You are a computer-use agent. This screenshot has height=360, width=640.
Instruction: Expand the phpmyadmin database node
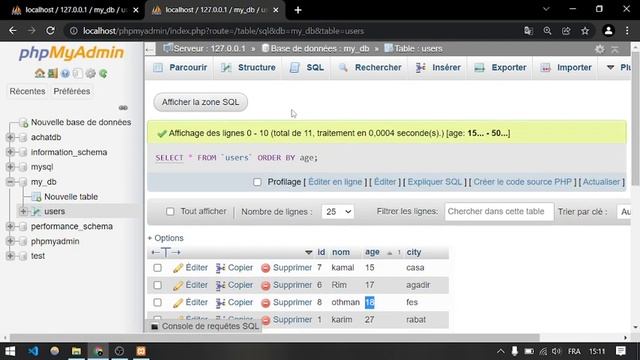10,241
